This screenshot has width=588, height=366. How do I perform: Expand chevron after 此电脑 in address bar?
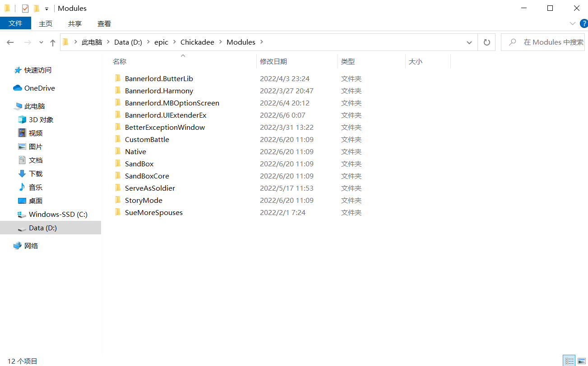pos(108,42)
